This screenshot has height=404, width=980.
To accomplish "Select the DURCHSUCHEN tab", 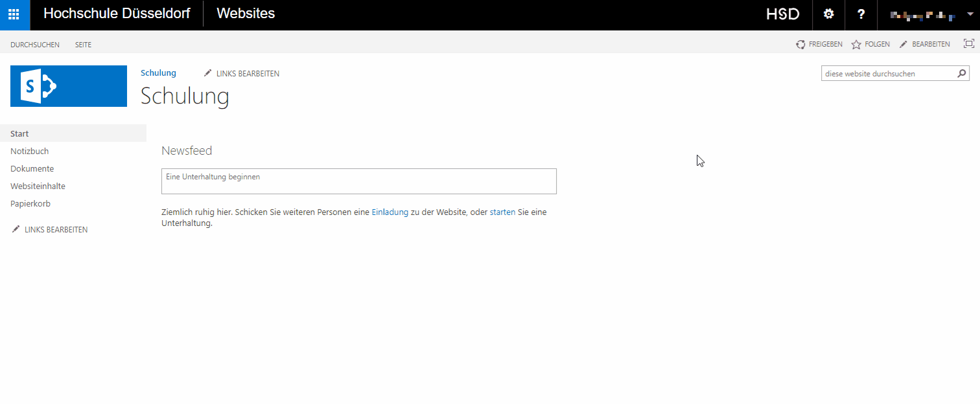I will (35, 45).
